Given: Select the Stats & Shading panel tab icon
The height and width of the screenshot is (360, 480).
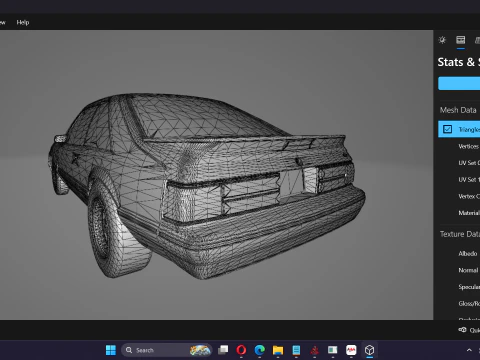Looking at the screenshot, I should [461, 40].
